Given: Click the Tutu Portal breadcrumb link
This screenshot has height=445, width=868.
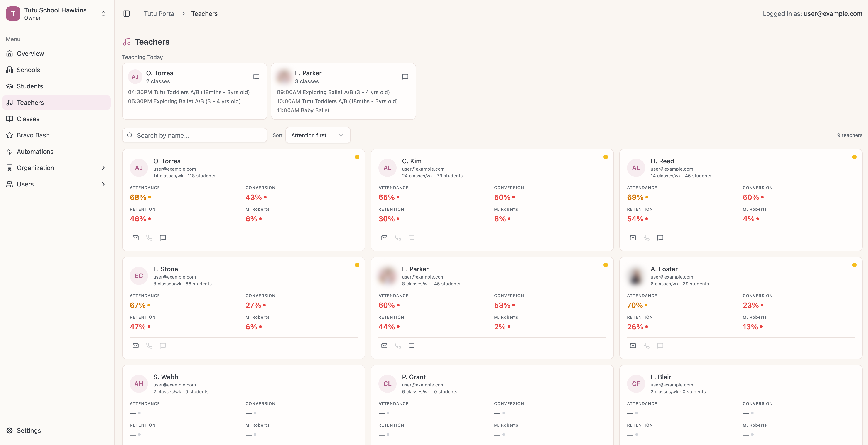Looking at the screenshot, I should [160, 14].
